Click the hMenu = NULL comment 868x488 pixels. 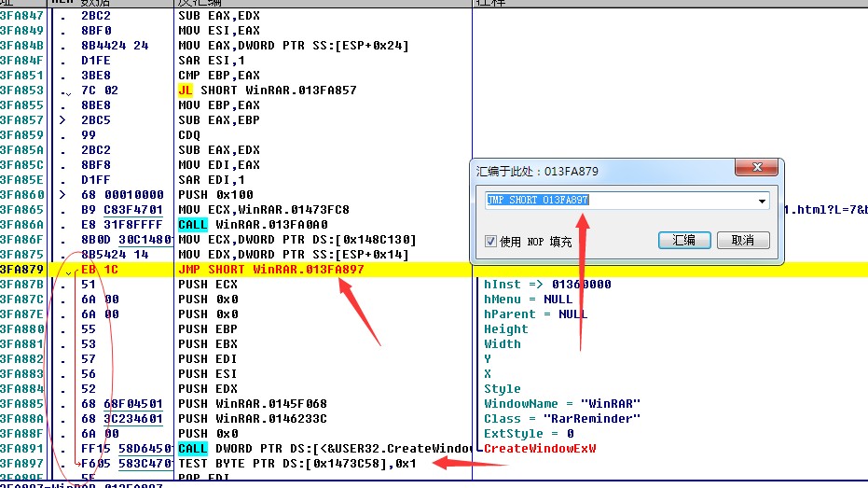tap(528, 300)
